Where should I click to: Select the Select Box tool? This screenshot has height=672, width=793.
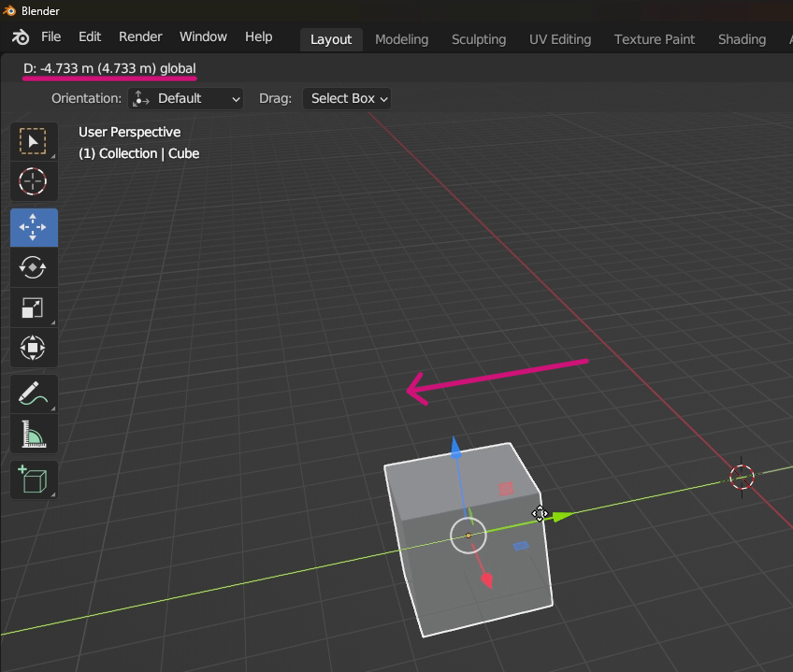coord(34,141)
